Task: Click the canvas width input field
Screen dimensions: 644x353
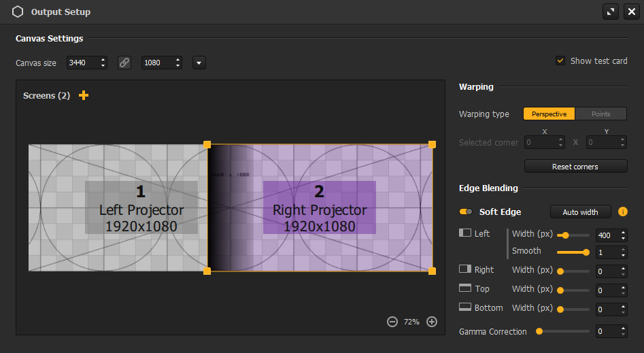Action: tap(82, 63)
